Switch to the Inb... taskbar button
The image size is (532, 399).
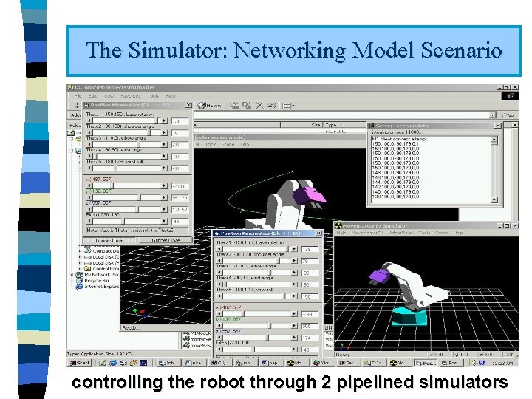(169, 363)
